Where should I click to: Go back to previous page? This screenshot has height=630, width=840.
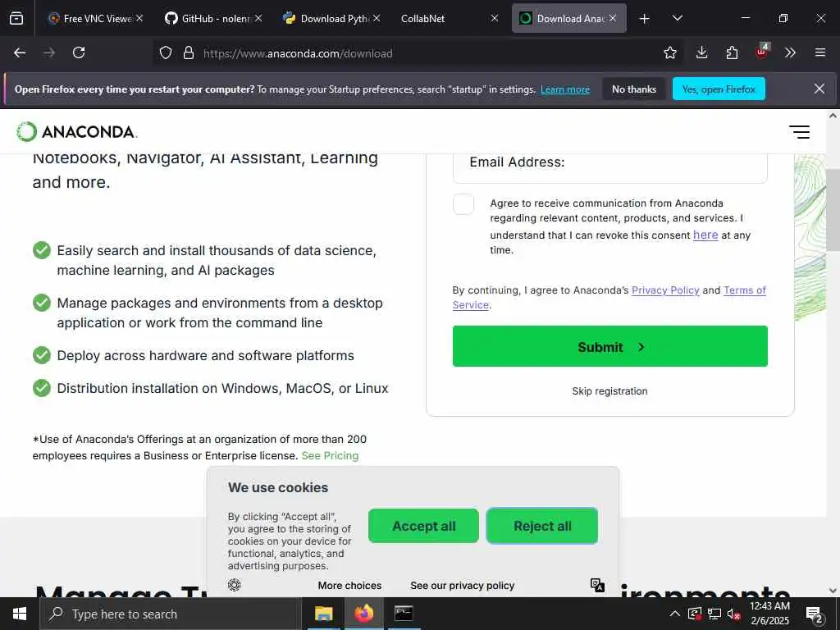[20, 52]
